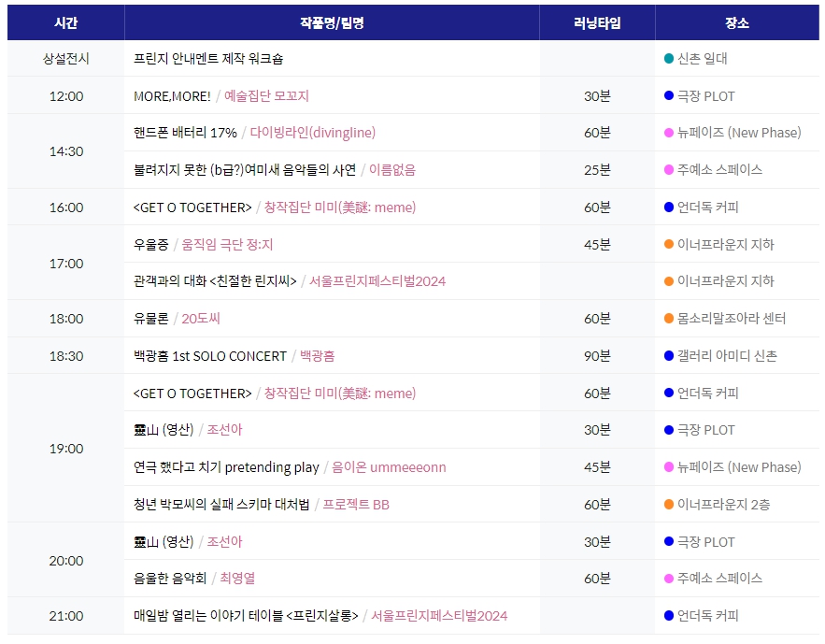
Task: Open 청년 박모씨의 실패 스키마 대처법 title
Action: click(x=221, y=505)
